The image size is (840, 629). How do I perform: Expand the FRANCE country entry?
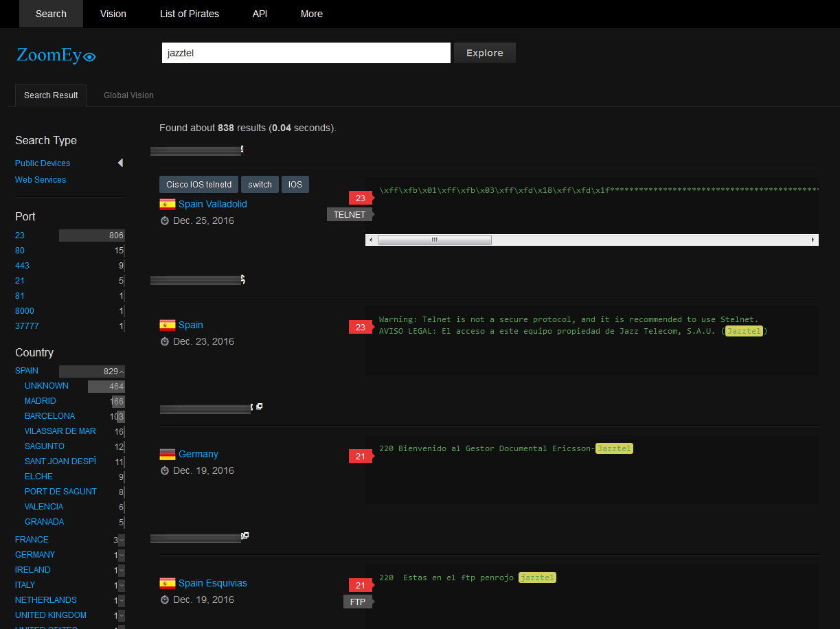click(122, 540)
